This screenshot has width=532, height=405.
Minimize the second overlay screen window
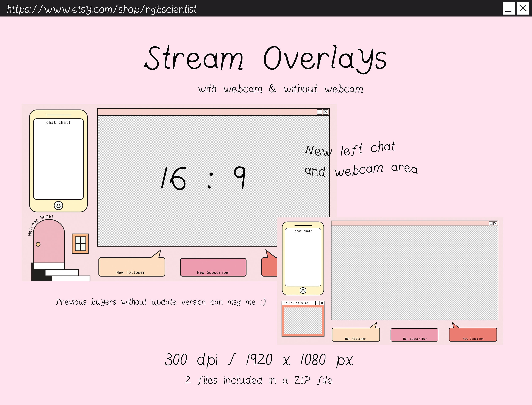click(491, 223)
